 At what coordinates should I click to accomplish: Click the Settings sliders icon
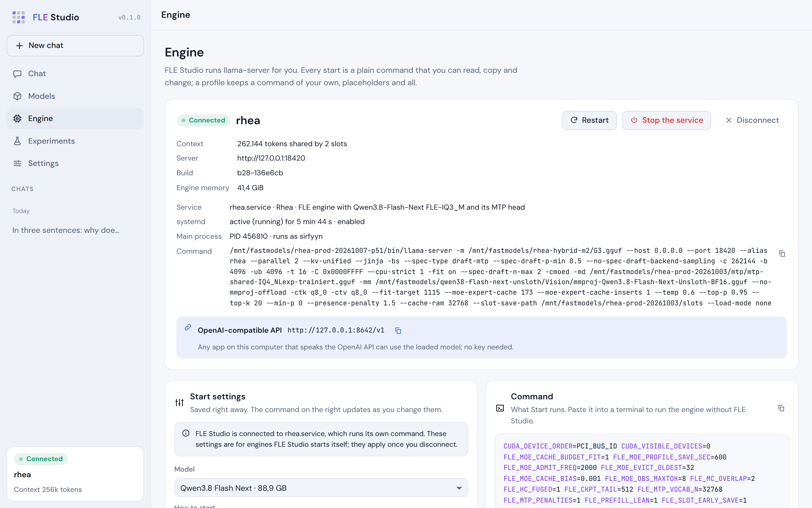[x=17, y=163]
